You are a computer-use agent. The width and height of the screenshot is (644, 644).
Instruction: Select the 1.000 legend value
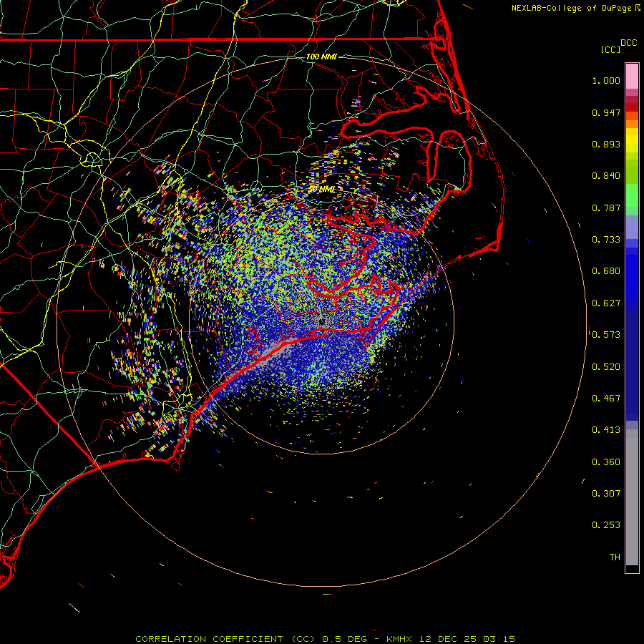[606, 80]
